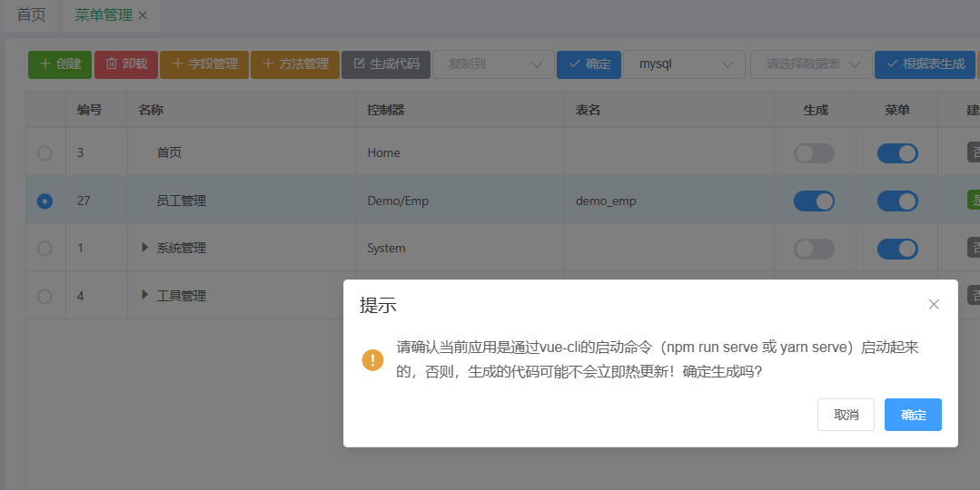Click the red 卸载 trash button
The width and height of the screenshot is (980, 490).
[x=125, y=64]
